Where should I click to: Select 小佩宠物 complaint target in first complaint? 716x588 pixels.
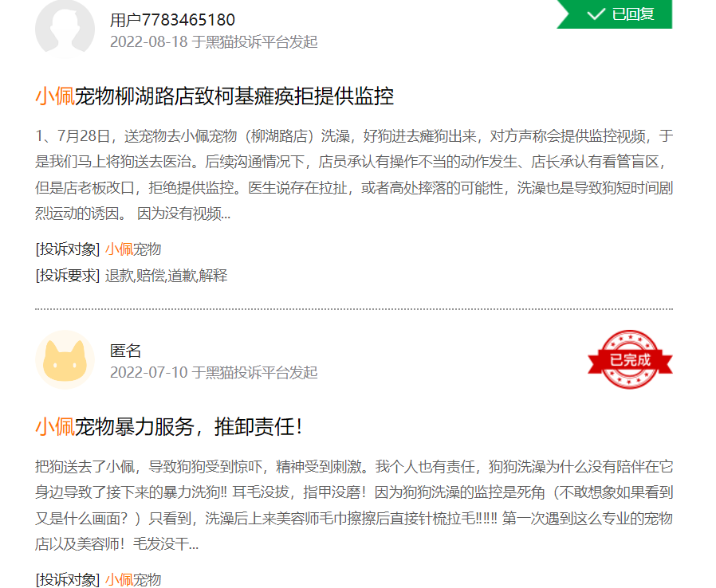coord(133,249)
